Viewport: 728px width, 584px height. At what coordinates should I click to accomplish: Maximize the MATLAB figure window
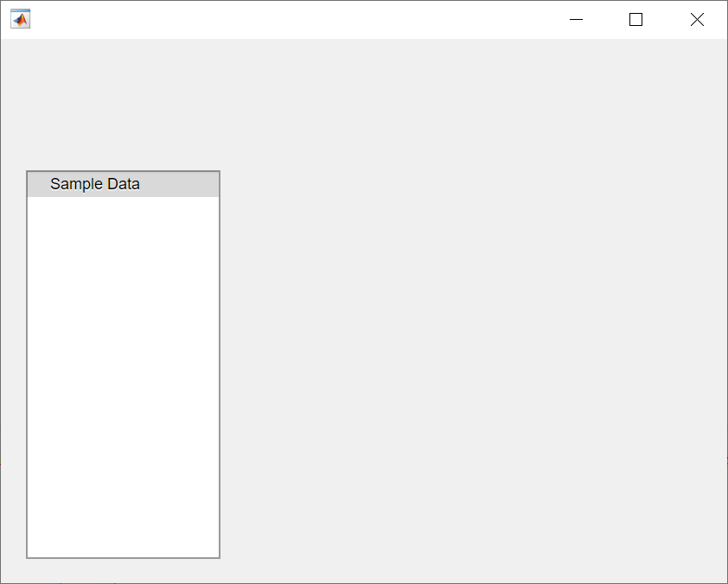click(636, 18)
